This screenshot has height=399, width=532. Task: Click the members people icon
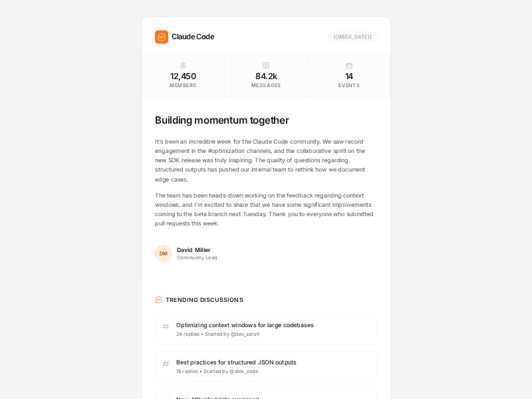point(183,66)
